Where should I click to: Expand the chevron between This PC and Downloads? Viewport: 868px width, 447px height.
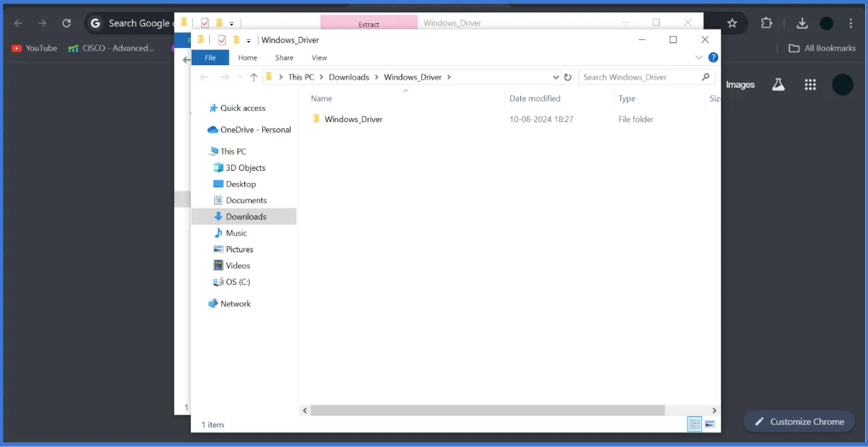click(x=321, y=77)
